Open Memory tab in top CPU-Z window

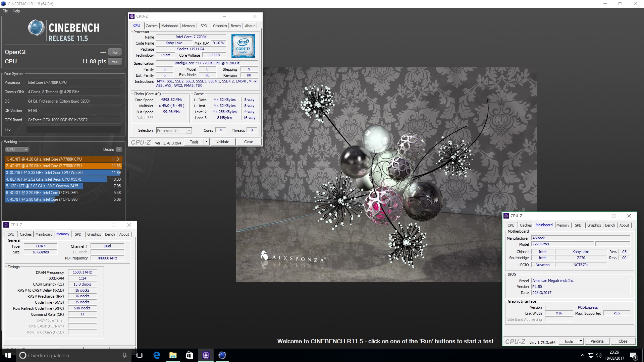coord(189,26)
